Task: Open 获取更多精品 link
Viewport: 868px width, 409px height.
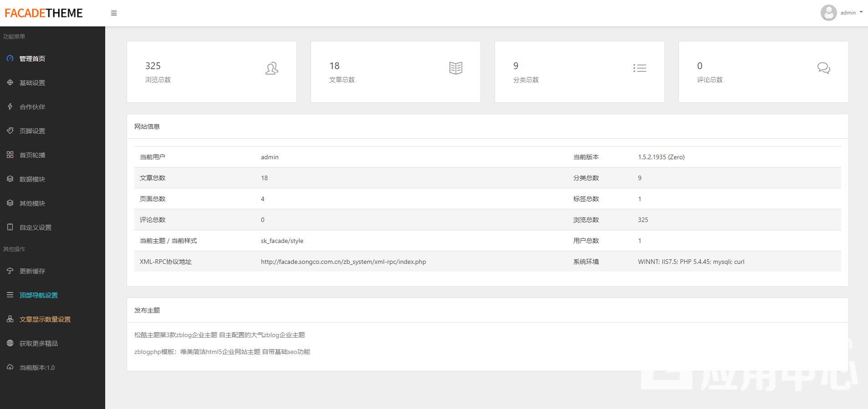Action: tap(39, 343)
